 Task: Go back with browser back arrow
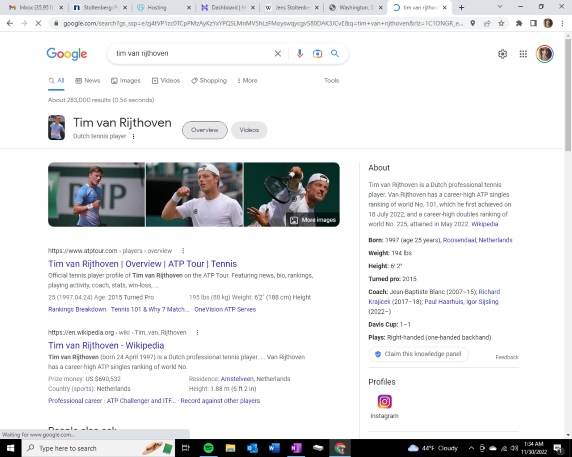(x=10, y=23)
